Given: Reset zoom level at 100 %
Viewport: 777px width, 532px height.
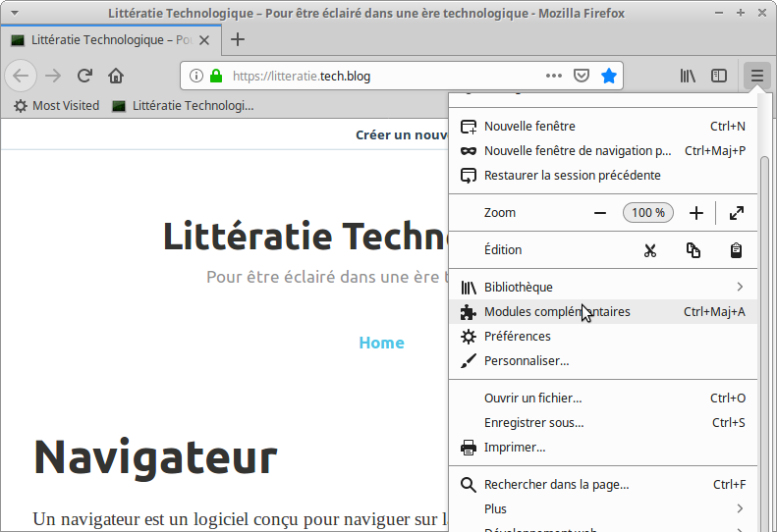Looking at the screenshot, I should coord(648,213).
